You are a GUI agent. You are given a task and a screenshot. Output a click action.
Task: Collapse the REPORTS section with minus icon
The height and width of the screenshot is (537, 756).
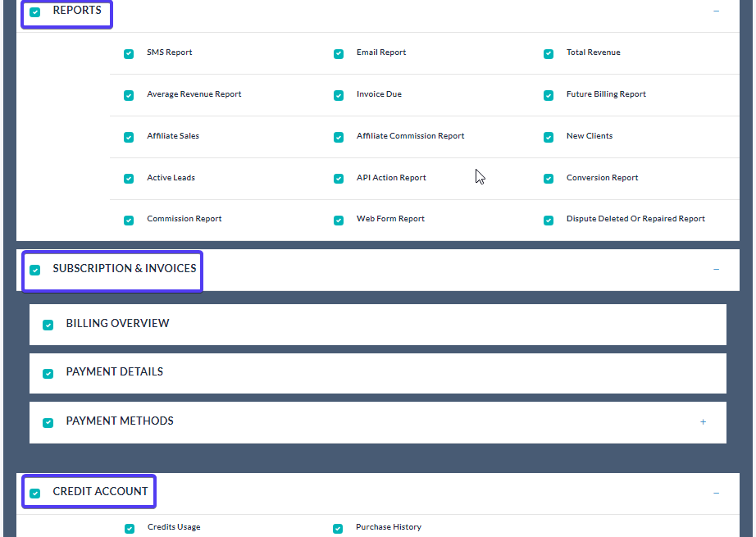[716, 11]
